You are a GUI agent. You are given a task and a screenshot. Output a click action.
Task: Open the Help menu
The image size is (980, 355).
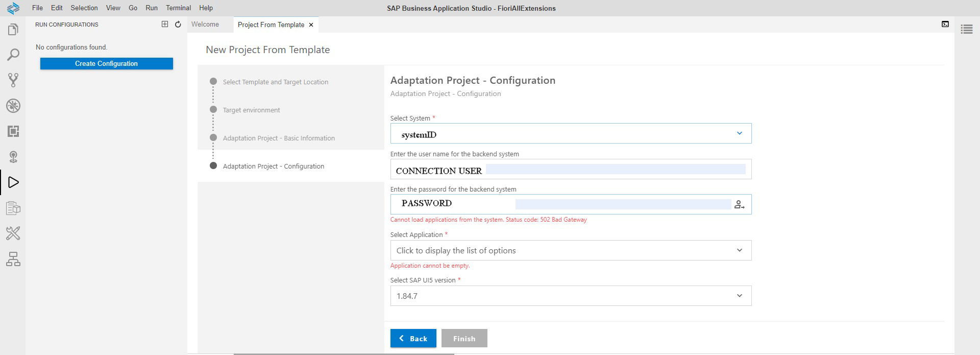tap(206, 8)
